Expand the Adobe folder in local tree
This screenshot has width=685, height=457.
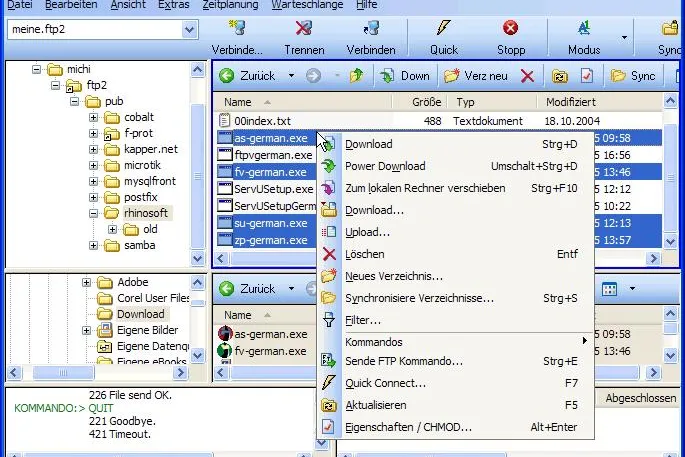point(86,282)
